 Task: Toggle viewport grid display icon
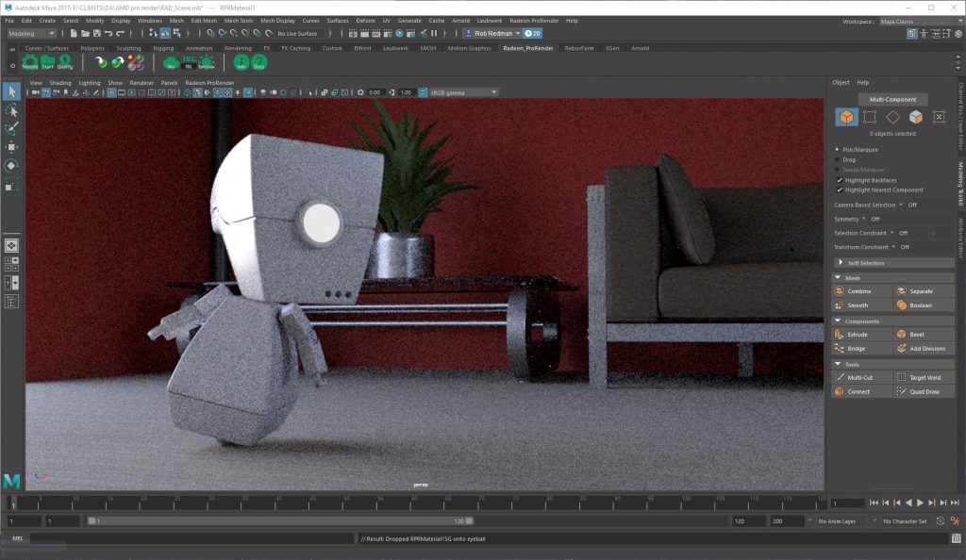[111, 92]
